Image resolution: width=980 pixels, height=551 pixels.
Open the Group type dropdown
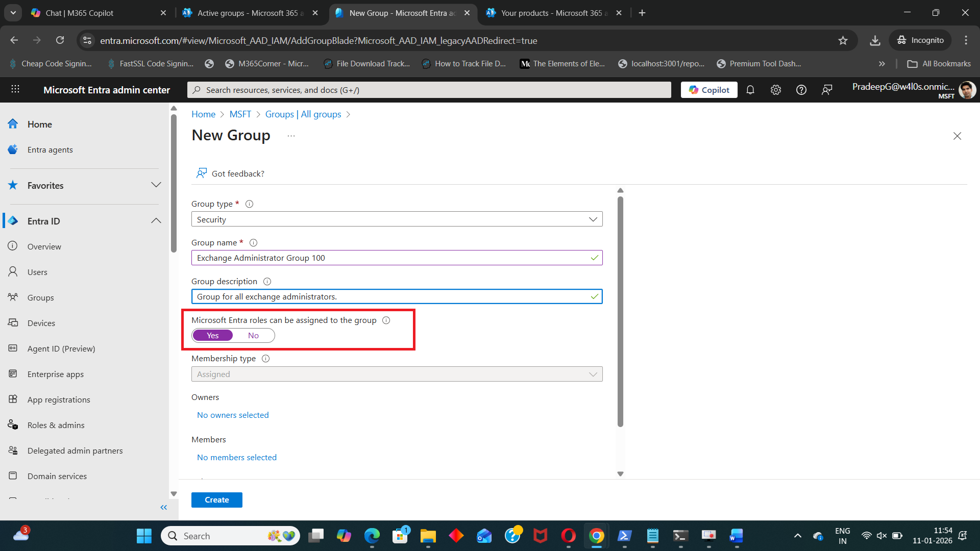593,219
